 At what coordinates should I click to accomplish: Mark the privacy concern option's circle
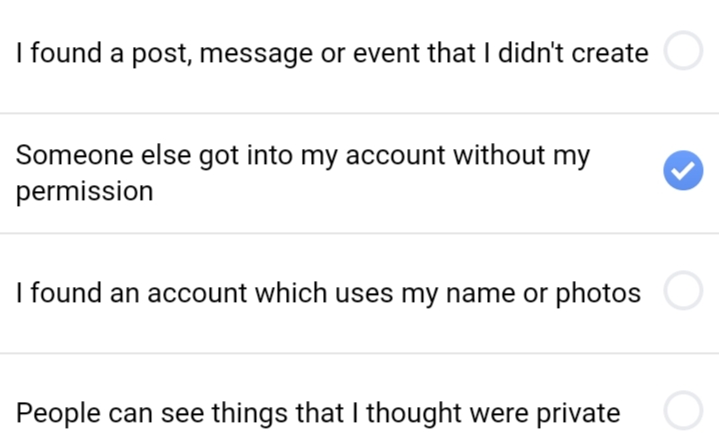(x=683, y=411)
